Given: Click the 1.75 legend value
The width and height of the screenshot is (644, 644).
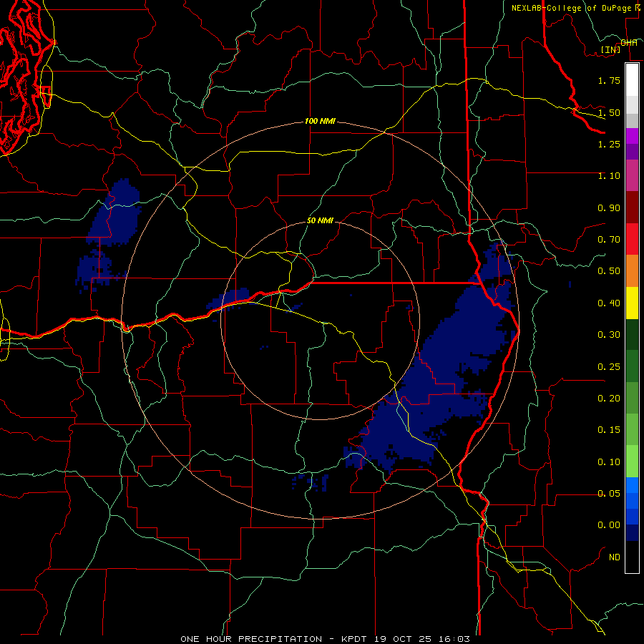Looking at the screenshot, I should point(609,80).
